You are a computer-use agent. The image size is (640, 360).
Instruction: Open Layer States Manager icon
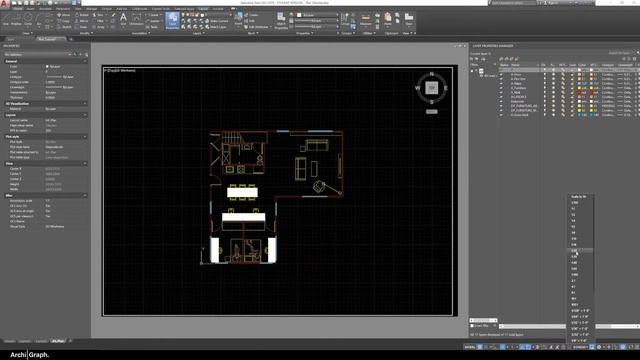pos(484,59)
